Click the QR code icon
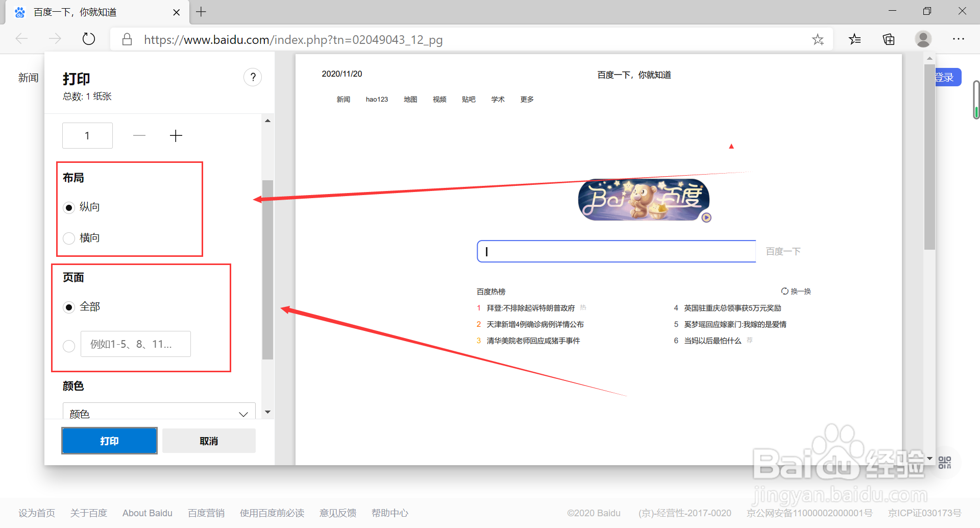 coord(945,463)
